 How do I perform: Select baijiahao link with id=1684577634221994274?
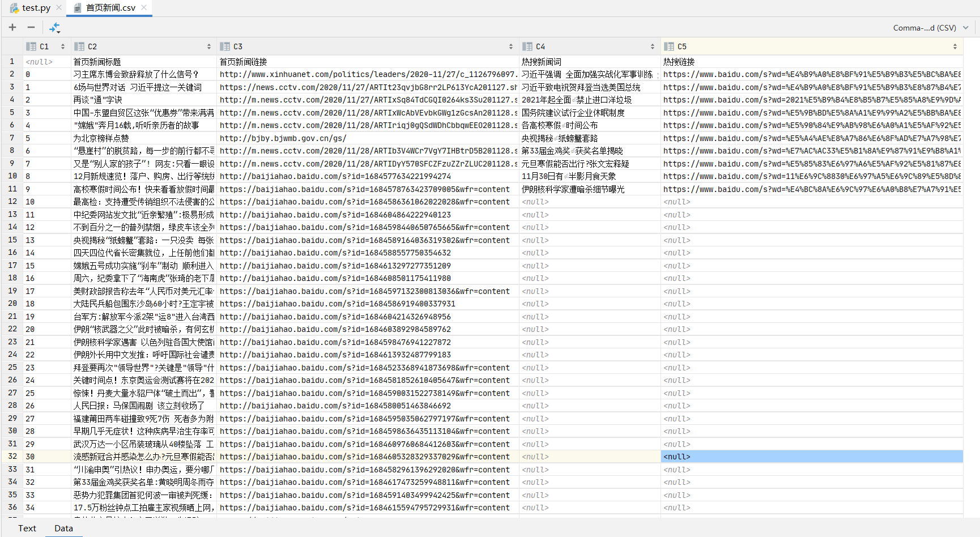[367, 176]
